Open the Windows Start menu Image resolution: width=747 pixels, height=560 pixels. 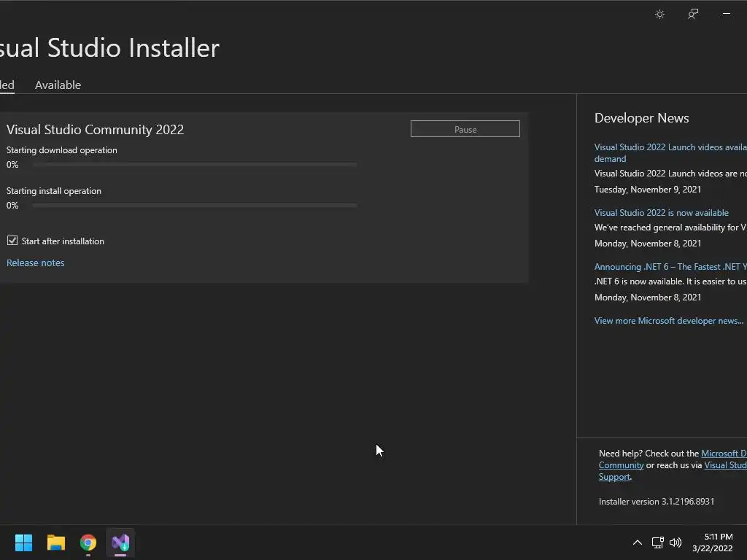(x=23, y=542)
